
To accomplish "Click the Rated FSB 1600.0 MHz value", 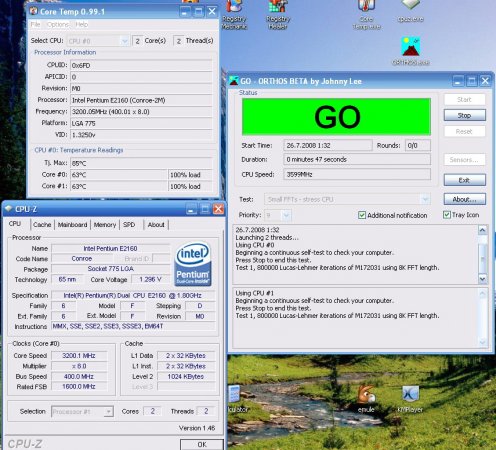I will (79, 387).
